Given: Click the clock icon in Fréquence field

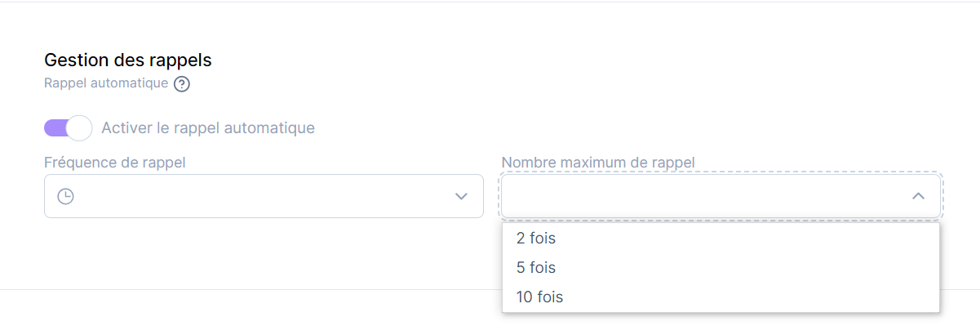Looking at the screenshot, I should pyautogui.click(x=66, y=196).
